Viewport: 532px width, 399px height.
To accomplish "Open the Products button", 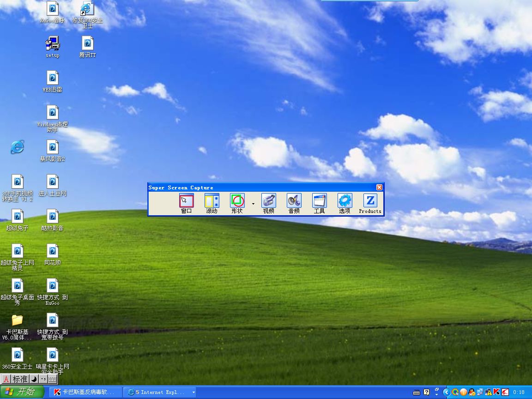I will tap(370, 203).
